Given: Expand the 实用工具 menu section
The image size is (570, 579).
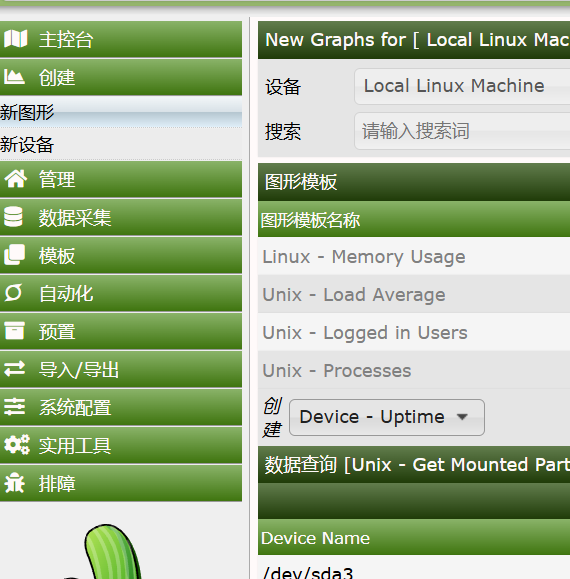Looking at the screenshot, I should [121, 446].
